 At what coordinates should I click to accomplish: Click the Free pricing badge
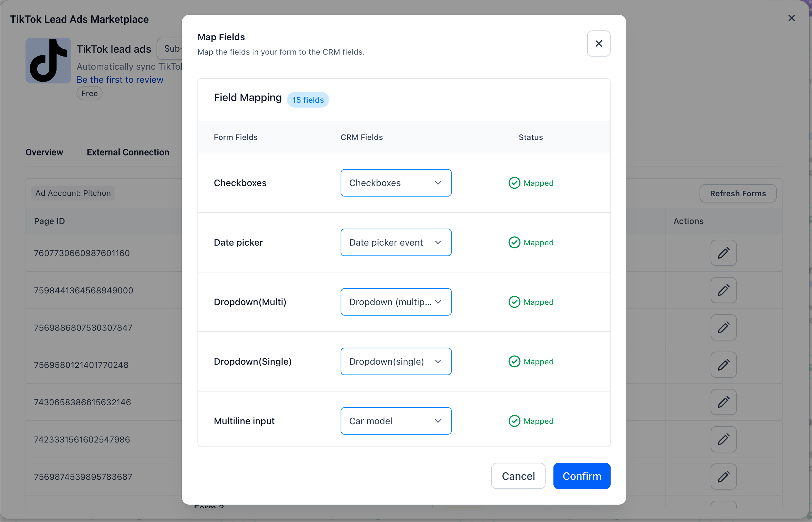pos(89,94)
